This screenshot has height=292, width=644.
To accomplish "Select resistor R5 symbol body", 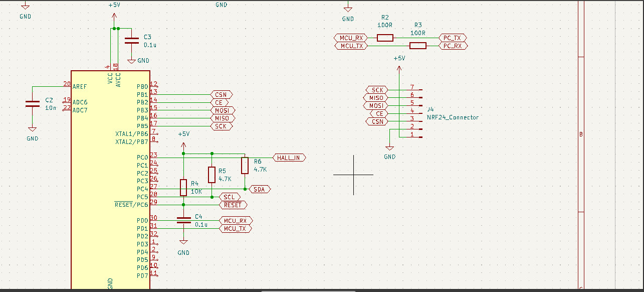I will (211, 175).
